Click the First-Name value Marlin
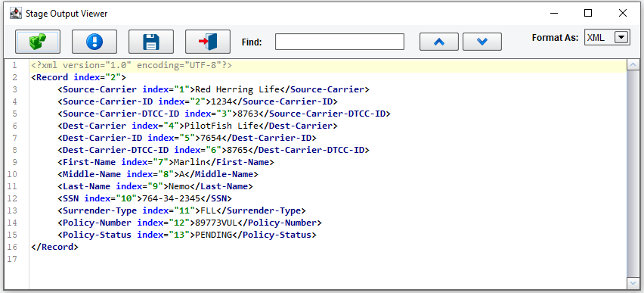644x293 pixels. tap(189, 162)
